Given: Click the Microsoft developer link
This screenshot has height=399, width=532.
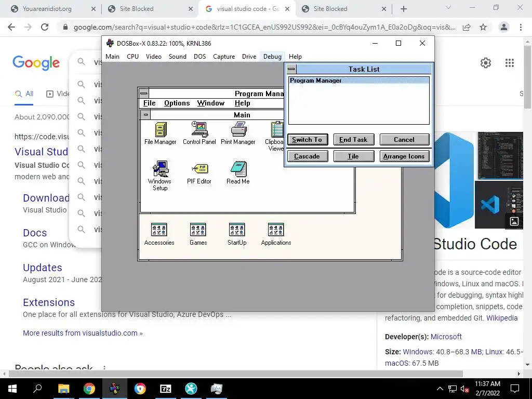Looking at the screenshot, I should (x=446, y=337).
